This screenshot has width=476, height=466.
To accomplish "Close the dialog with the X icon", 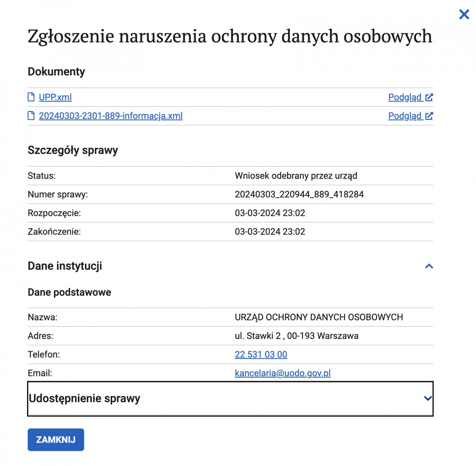I will click(x=464, y=15).
